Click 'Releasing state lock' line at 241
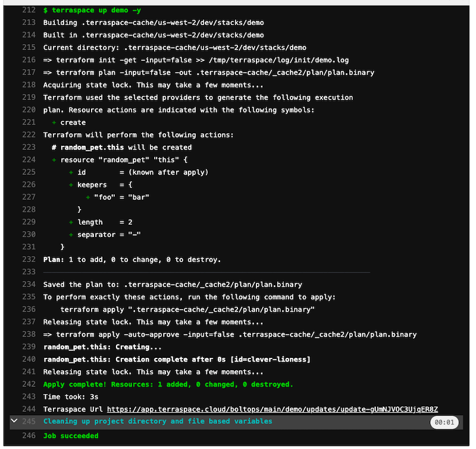 click(154, 372)
